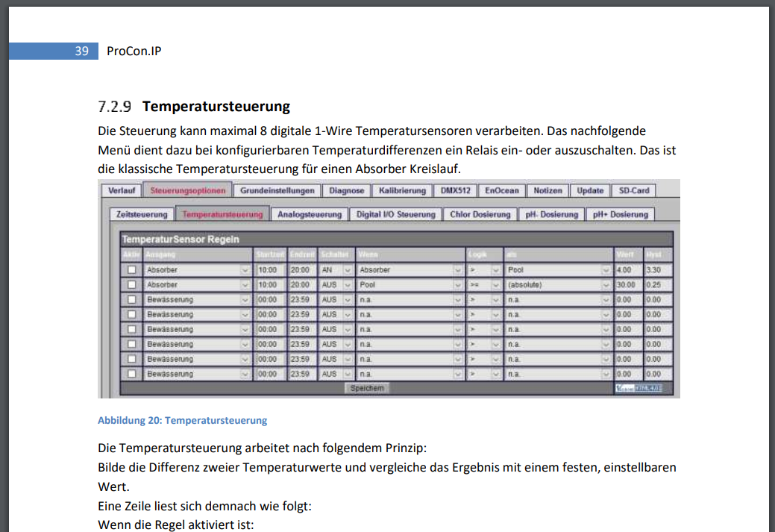Enable the Aktiv checkbox in the AN rule row
The width and height of the screenshot is (775, 532).
point(131,270)
